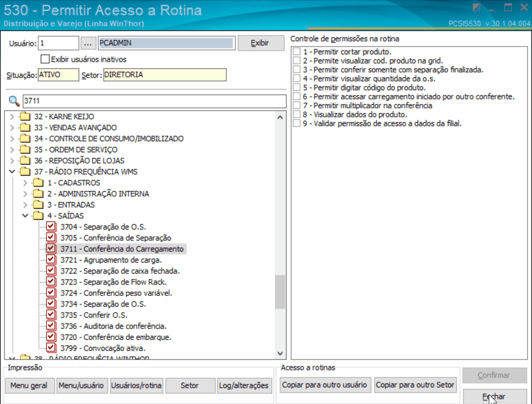Expand the 2 - ADMINISTRAÇÃO INTERNA subfolder
532x404 pixels.
25,194
